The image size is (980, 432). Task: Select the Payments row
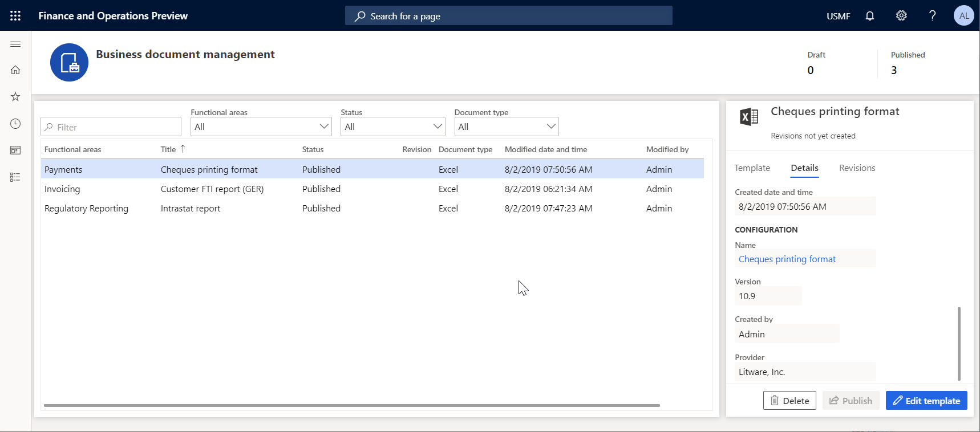(372, 169)
